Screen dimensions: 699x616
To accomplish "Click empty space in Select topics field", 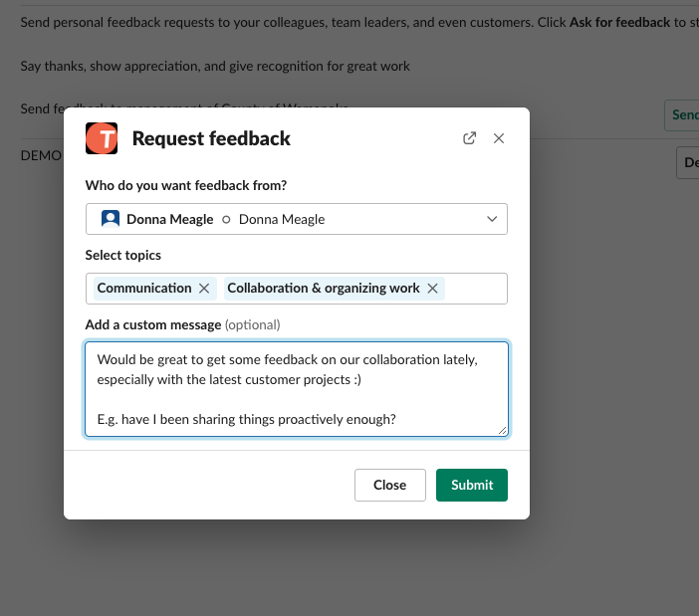I will [x=476, y=289].
